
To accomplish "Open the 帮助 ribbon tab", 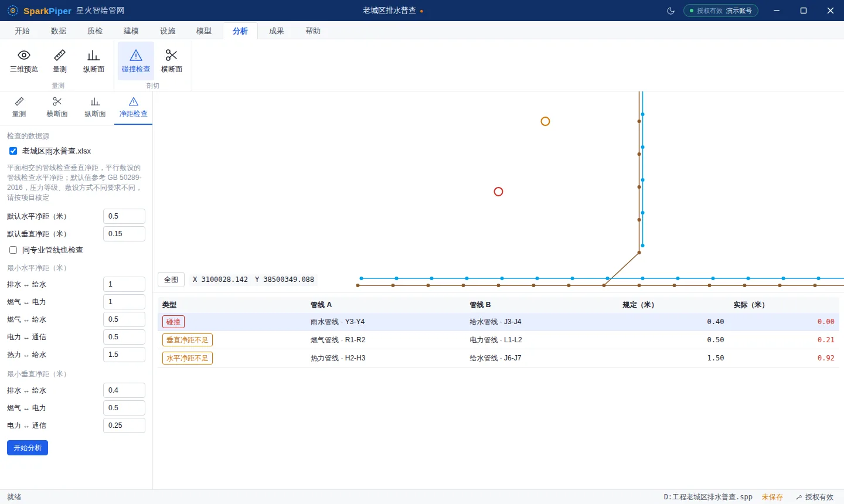I will (313, 30).
